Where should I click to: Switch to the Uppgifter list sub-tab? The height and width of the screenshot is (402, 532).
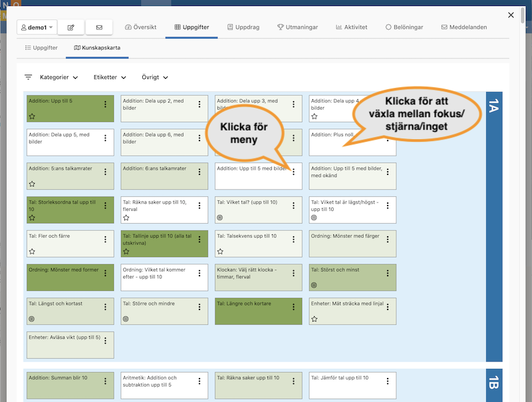point(41,48)
